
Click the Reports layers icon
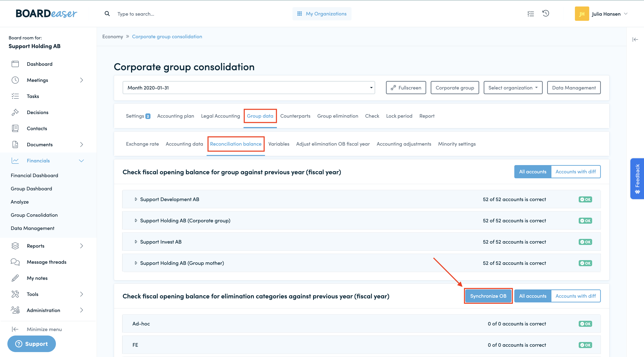(15, 246)
